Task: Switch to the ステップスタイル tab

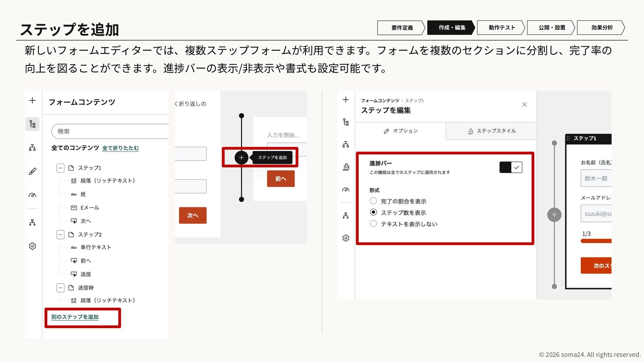Action: (491, 131)
